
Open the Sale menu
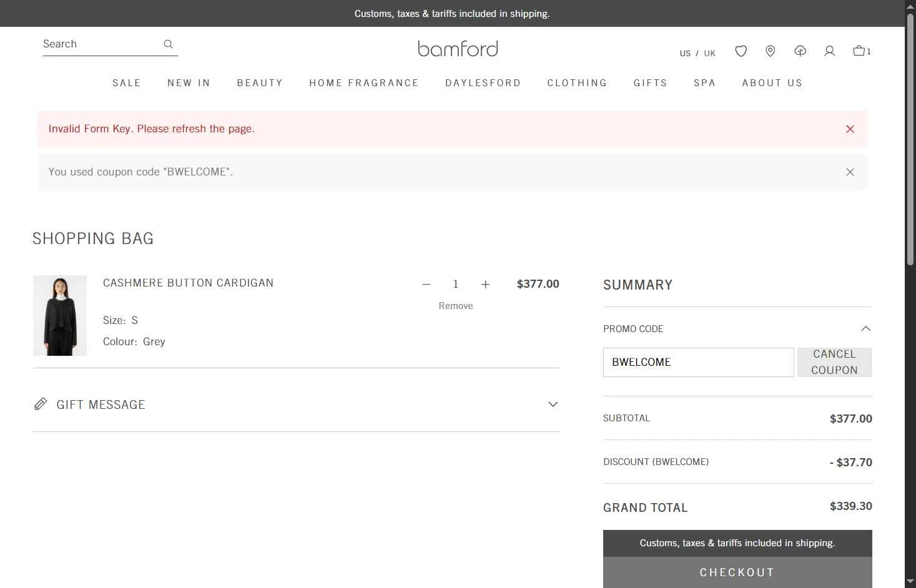tap(127, 83)
